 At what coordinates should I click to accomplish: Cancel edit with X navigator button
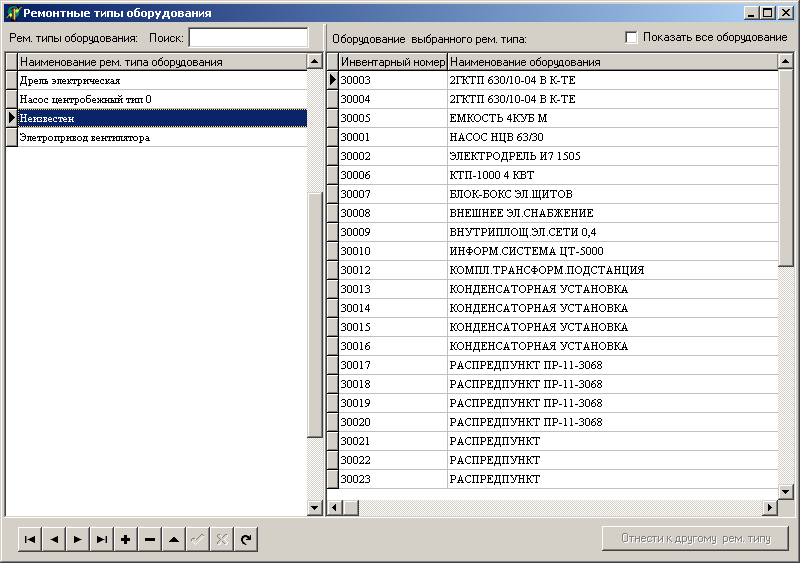pyautogui.click(x=222, y=539)
